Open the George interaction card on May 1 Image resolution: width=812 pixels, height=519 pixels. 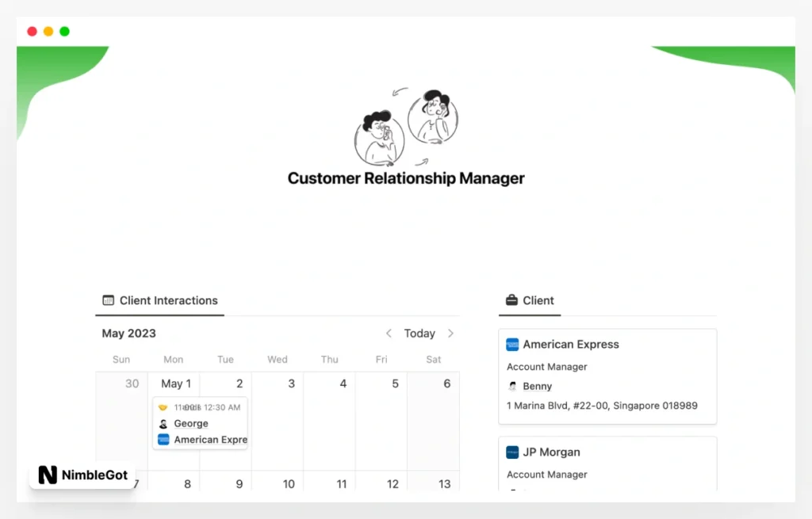[201, 423]
